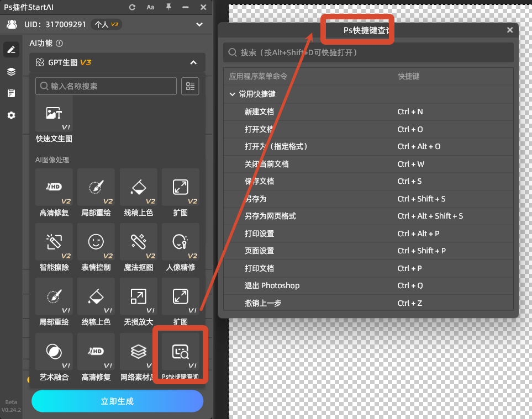Image resolution: width=532 pixels, height=419 pixels.
Task: Open the notes sidebar icon
Action: (x=11, y=93)
